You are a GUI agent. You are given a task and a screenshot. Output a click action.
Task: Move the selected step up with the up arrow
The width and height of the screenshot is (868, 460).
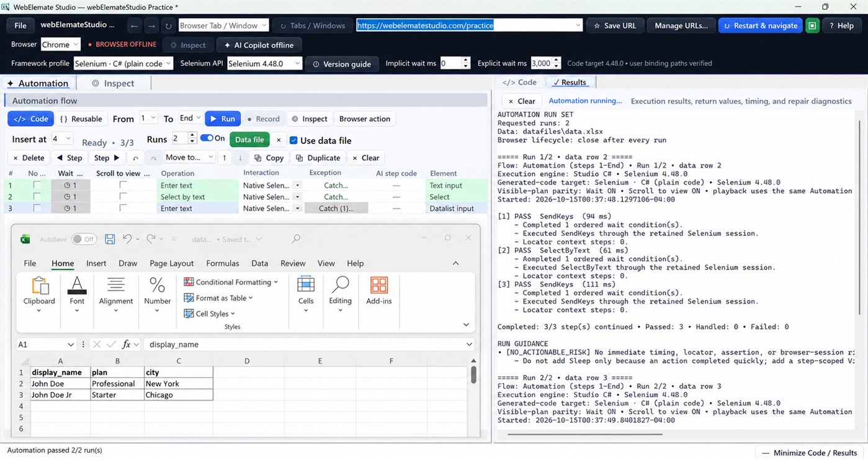click(x=225, y=158)
